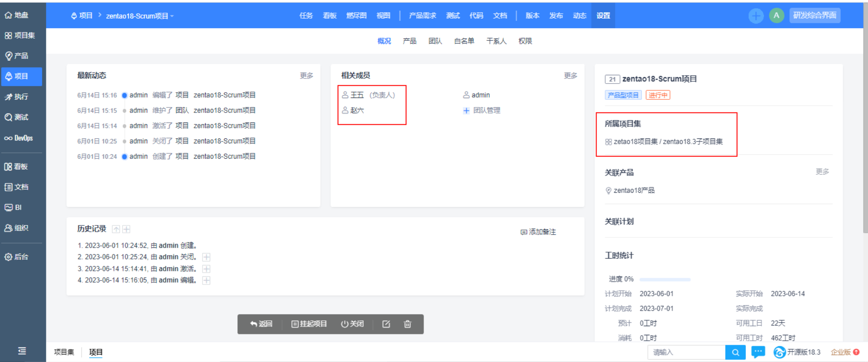Click the 返回 button
This screenshot has height=362, width=868.
coord(261,324)
